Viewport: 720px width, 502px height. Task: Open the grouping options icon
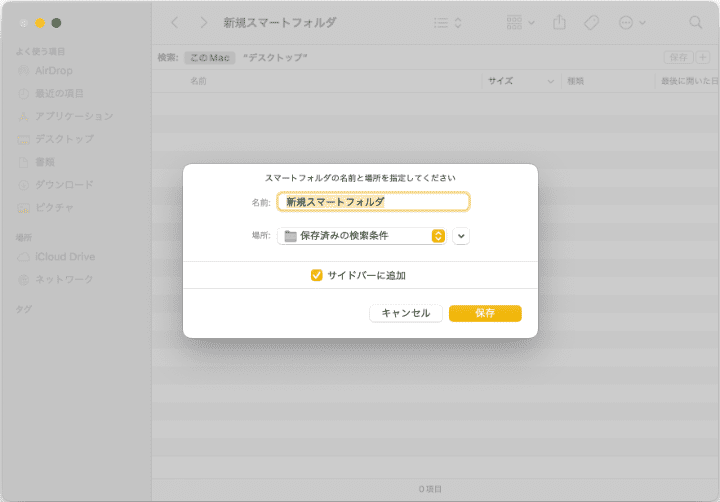(520, 22)
